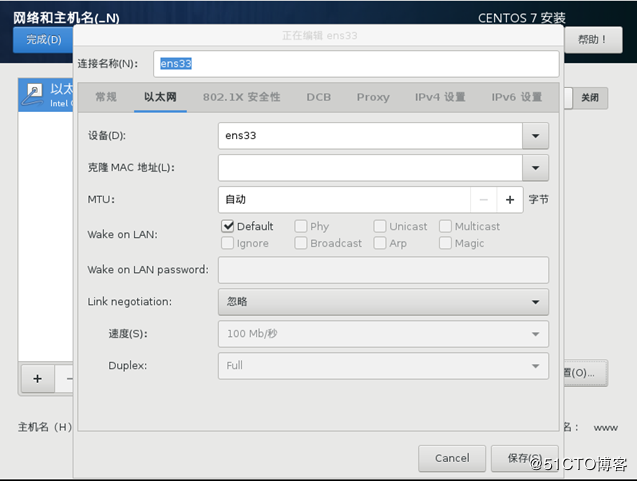This screenshot has height=481, width=637.
Task: Check the Arp checkbox
Action: pos(380,243)
